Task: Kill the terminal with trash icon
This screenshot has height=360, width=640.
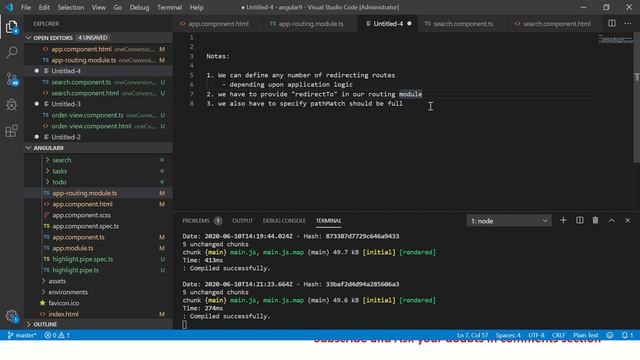Action: [595, 220]
